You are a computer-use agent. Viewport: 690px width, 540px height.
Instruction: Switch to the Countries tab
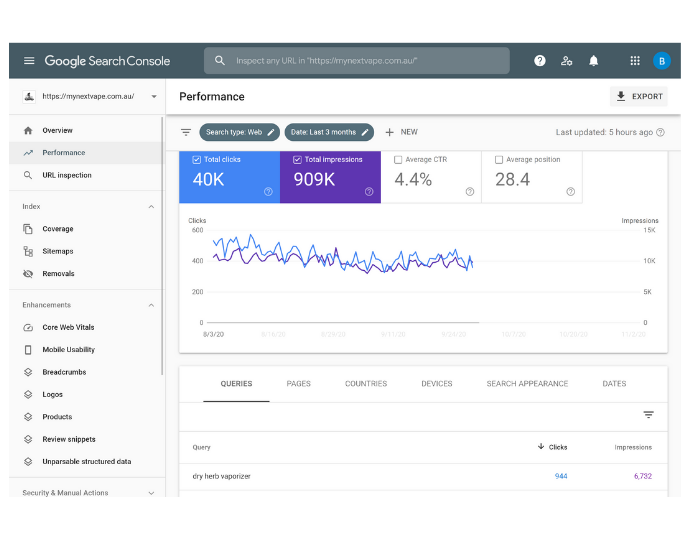coord(366,384)
